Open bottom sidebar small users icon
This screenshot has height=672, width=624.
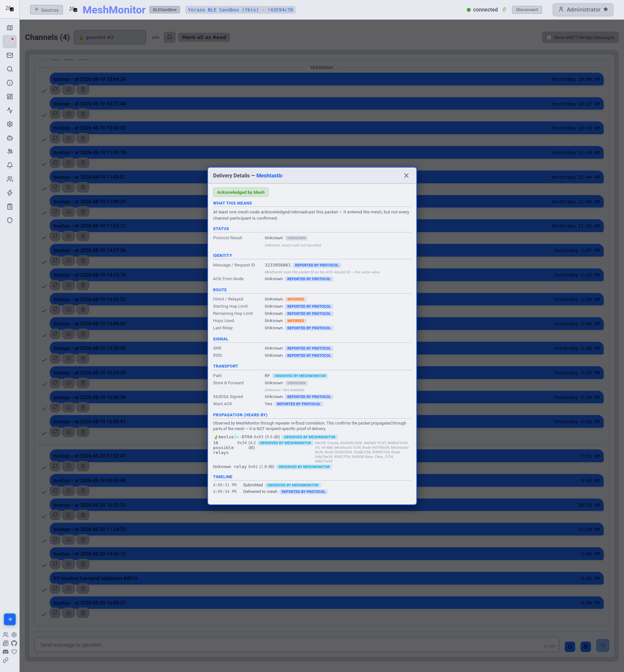(5, 635)
